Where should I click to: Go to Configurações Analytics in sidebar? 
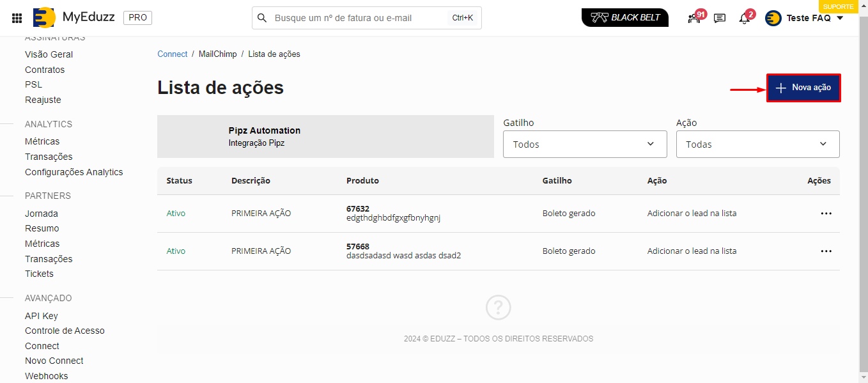(x=74, y=172)
